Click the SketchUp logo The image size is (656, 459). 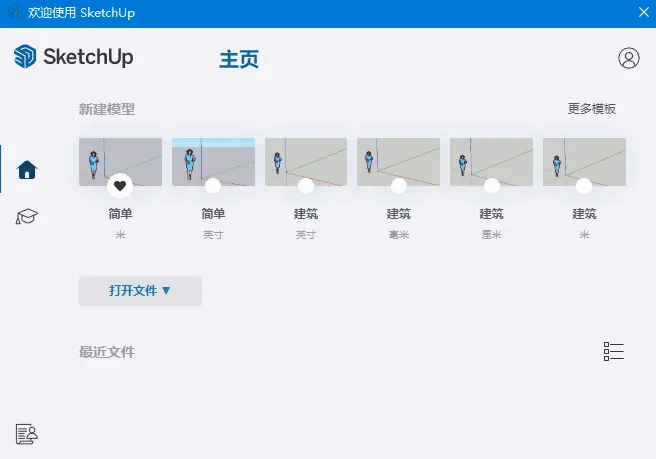74,56
